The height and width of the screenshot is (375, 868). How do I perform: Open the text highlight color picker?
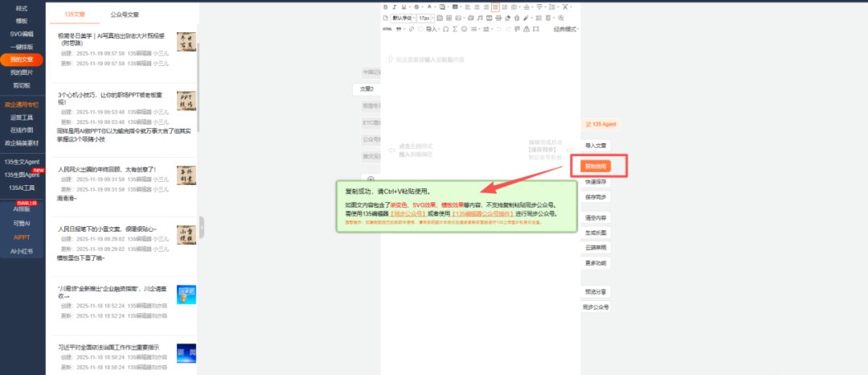[442, 6]
